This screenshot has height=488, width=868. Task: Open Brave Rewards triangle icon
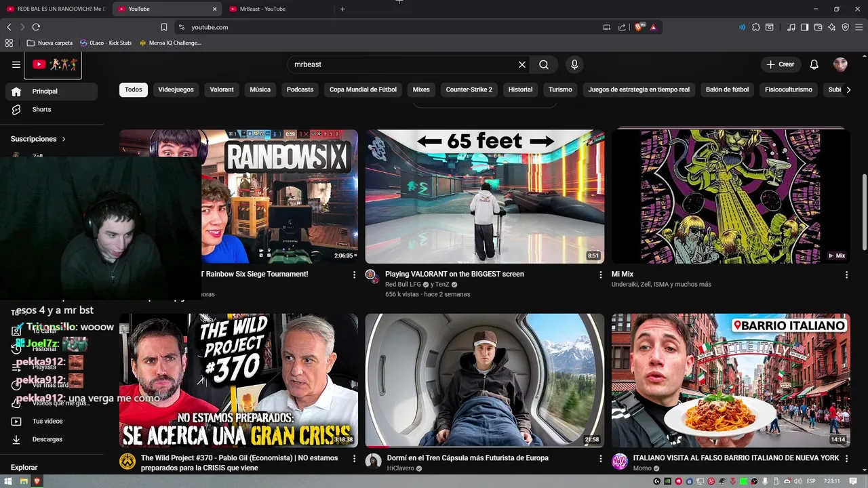click(x=653, y=27)
